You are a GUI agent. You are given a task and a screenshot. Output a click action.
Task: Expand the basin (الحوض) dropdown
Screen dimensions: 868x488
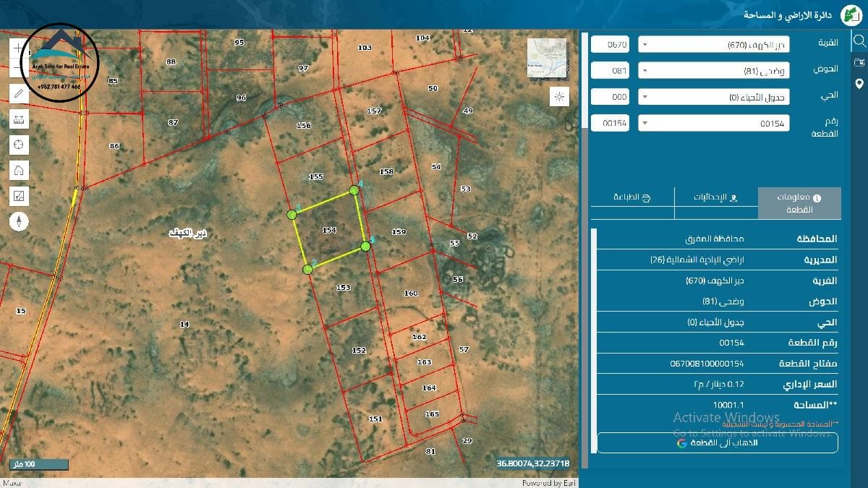(713, 71)
